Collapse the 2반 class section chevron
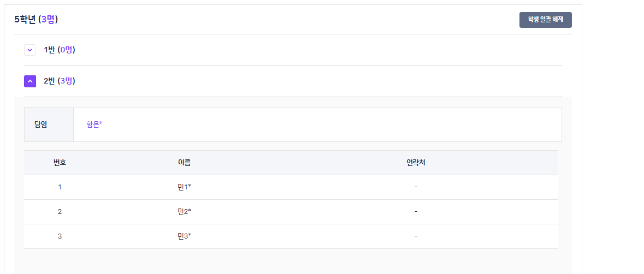Viewport: 644px width, 274px height. pos(29,81)
